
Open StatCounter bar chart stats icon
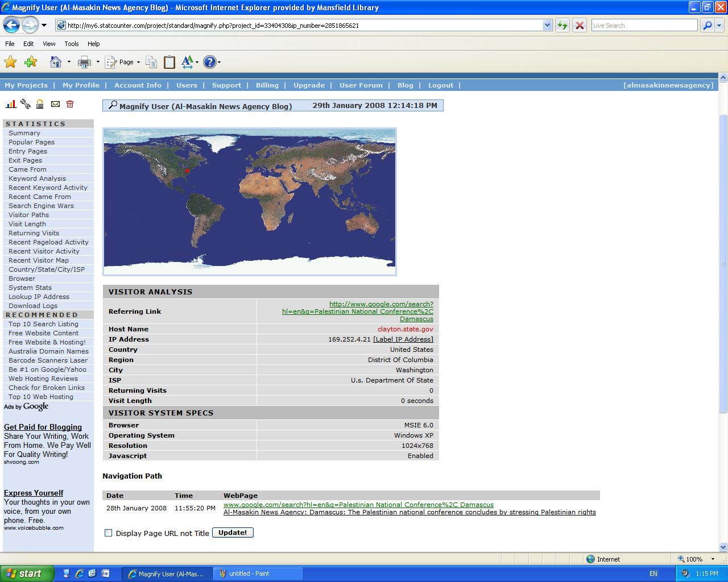click(x=11, y=104)
